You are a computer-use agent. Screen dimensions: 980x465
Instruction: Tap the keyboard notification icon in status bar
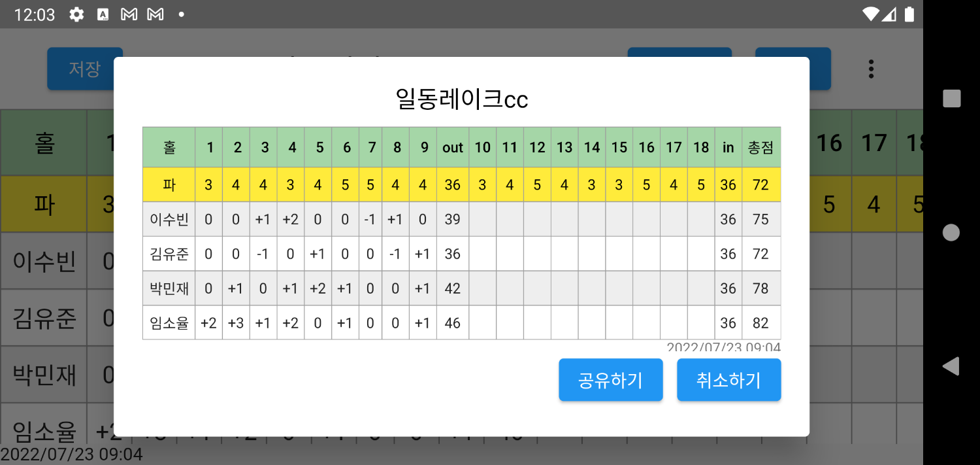[102, 14]
